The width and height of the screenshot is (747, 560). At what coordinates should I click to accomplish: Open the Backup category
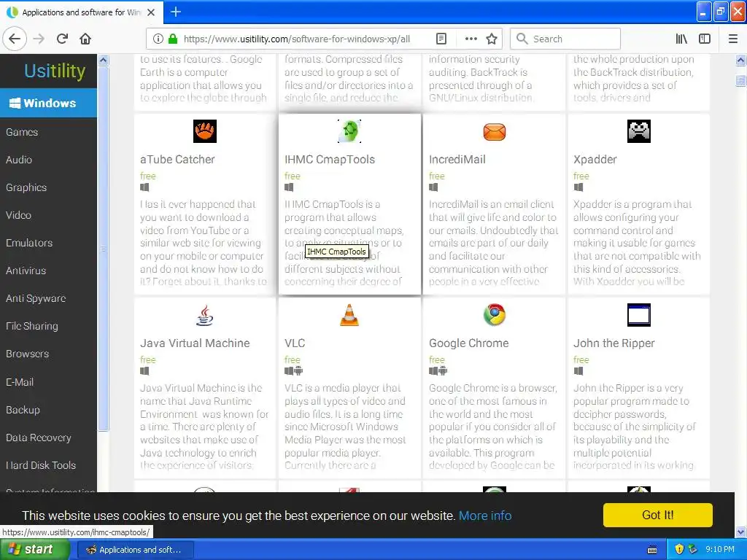pyautogui.click(x=23, y=410)
